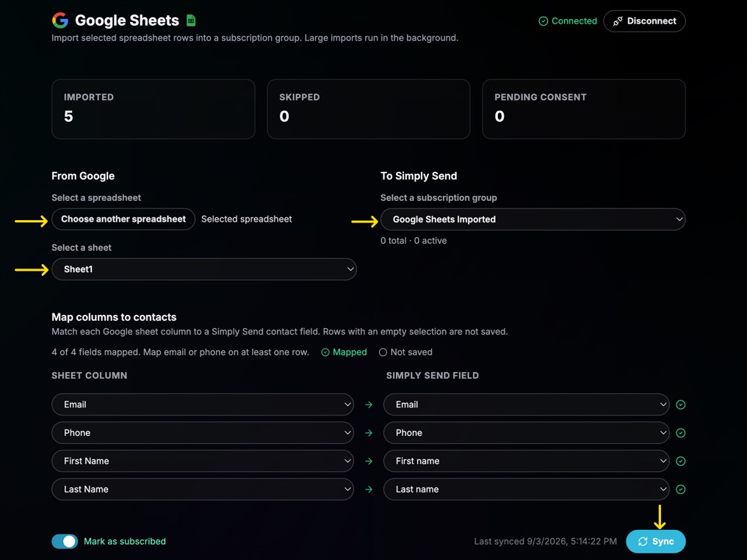Open the Email Simply Send field dropdown
Viewport: 747px width, 560px height.
(x=527, y=404)
